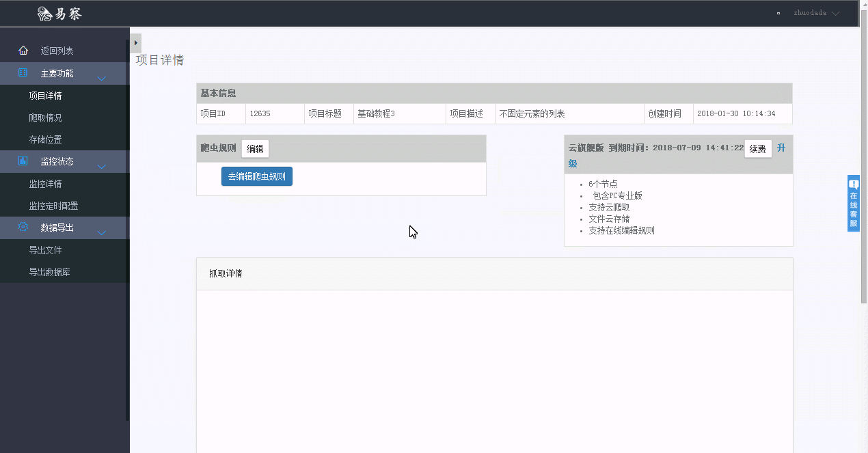The image size is (868, 453).
Task: Click the 抓取详情 panel header
Action: pos(495,273)
